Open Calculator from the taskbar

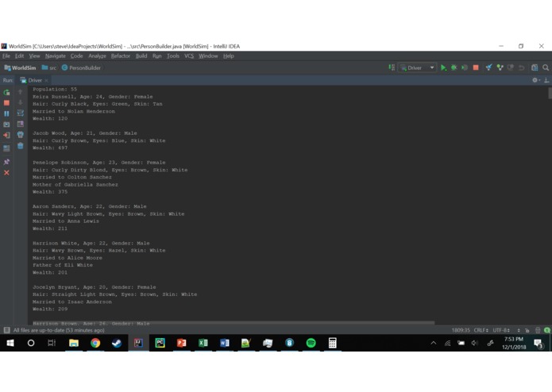[x=332, y=343]
